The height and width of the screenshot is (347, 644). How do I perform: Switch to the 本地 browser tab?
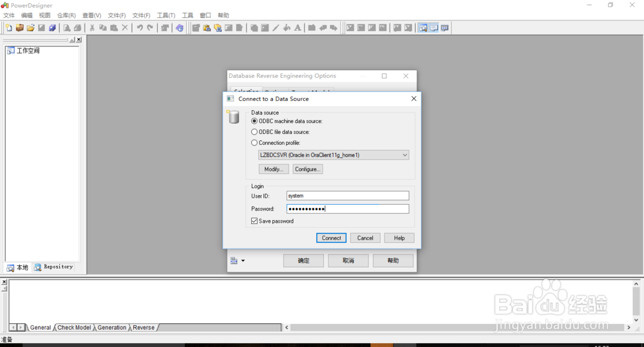[x=17, y=267]
